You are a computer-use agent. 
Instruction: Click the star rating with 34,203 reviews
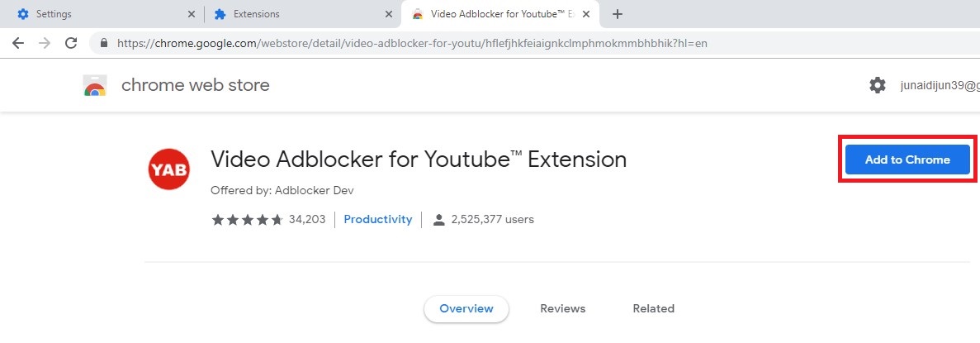pos(269,219)
